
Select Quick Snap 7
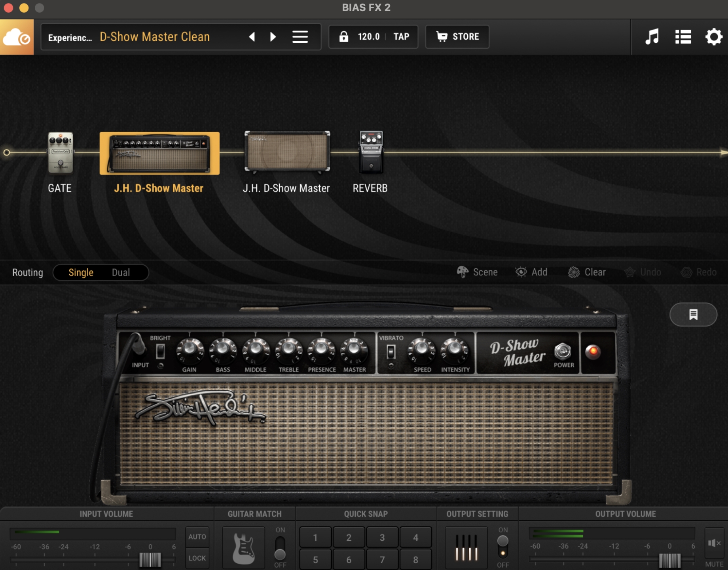click(382, 560)
